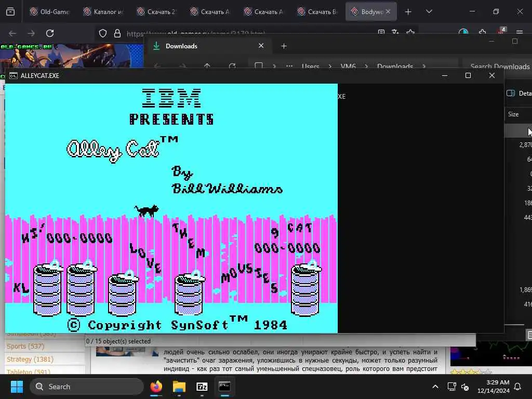Click the old-games.ru site logo
This screenshot has height=399, width=532.
(26, 47)
